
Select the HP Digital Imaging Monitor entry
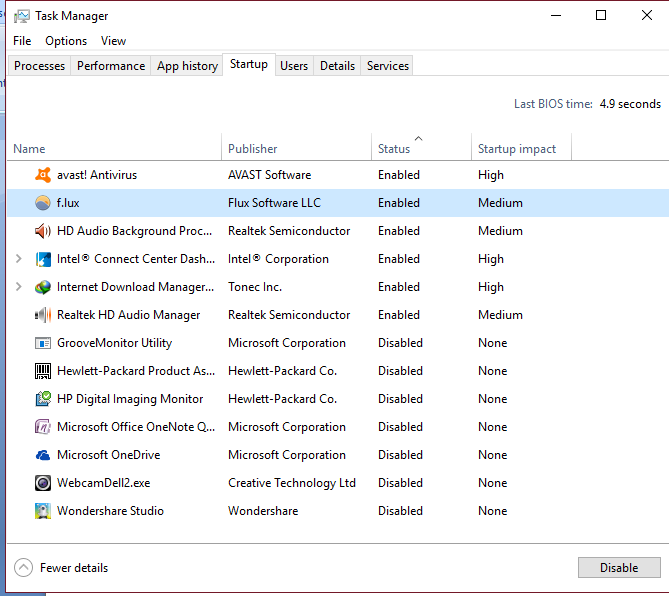click(130, 399)
